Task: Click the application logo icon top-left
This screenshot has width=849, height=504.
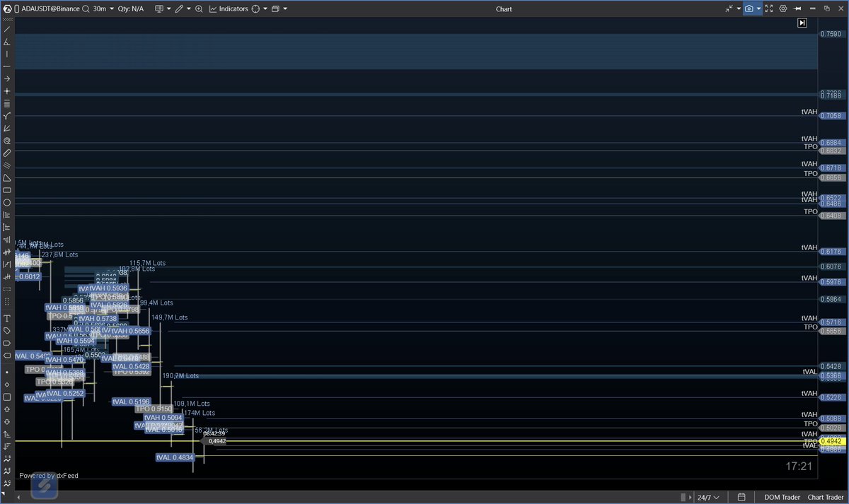Action: [x=6, y=9]
